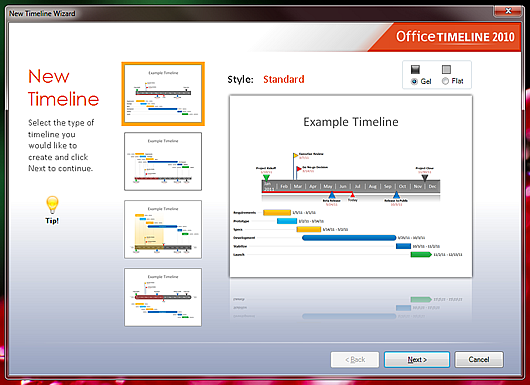The height and width of the screenshot is (385, 530).
Task: Click the blue Development task bar in preview
Action: point(349,238)
